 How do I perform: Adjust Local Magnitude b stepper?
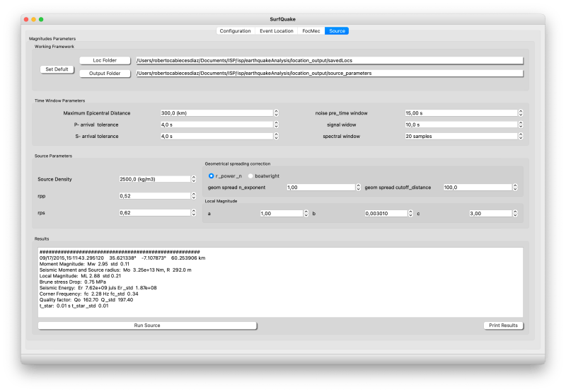point(410,213)
